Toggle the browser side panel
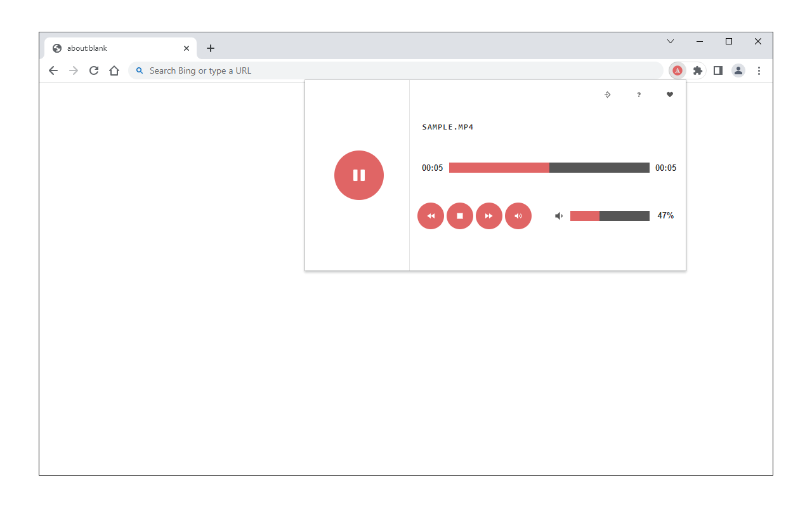812x508 pixels. [x=718, y=70]
